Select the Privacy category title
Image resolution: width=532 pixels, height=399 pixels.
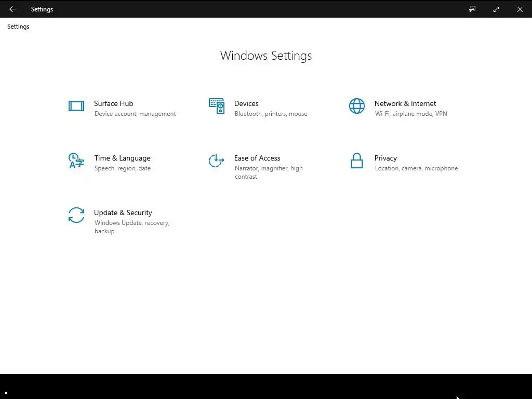pyautogui.click(x=385, y=158)
